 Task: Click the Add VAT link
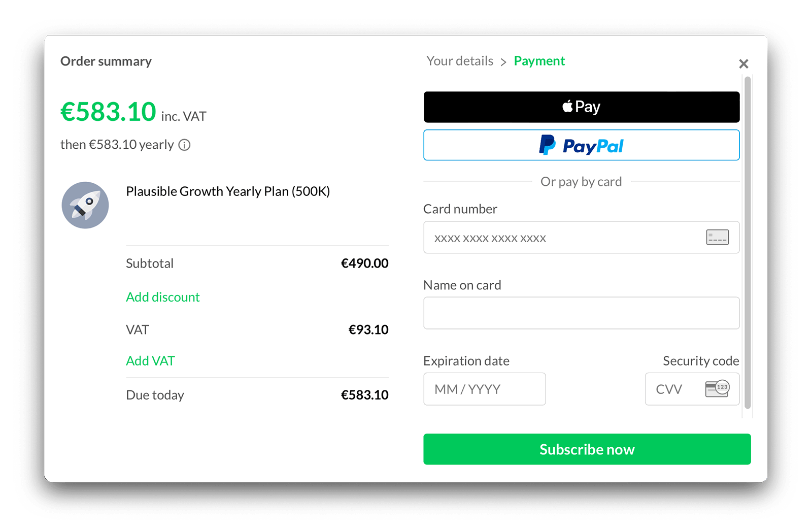[150, 361]
